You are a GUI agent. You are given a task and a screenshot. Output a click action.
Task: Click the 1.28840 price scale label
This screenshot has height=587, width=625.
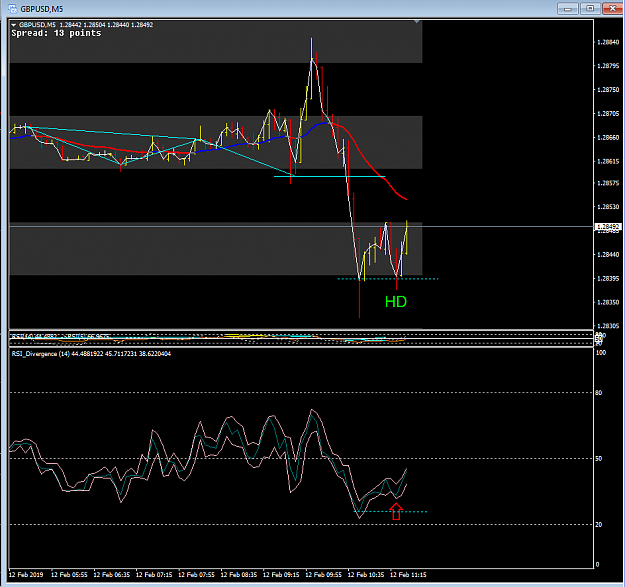point(608,42)
